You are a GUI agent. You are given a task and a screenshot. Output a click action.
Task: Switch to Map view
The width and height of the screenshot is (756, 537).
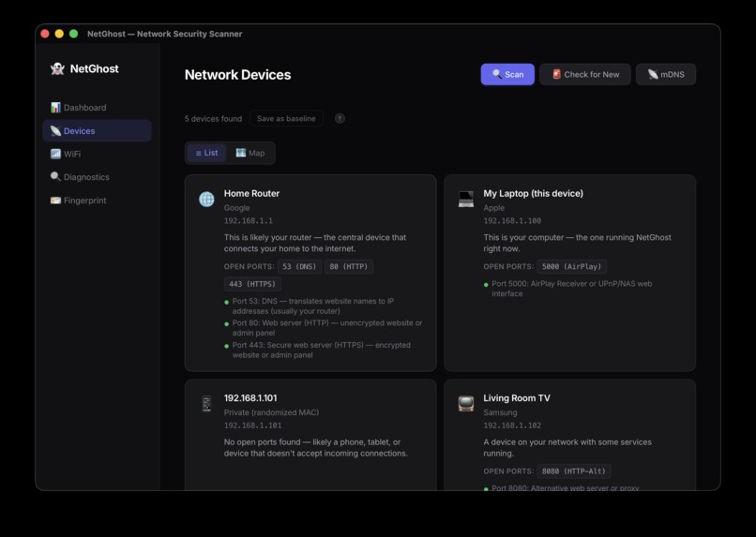(x=250, y=153)
